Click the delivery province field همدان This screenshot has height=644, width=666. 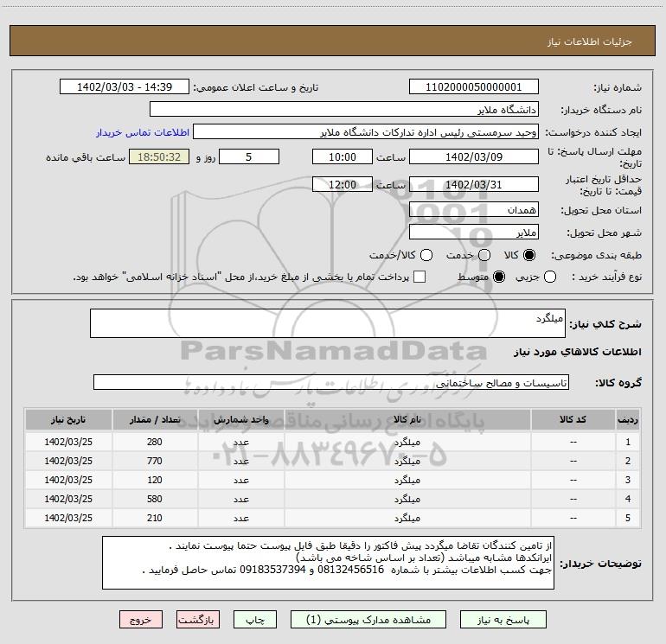474,210
